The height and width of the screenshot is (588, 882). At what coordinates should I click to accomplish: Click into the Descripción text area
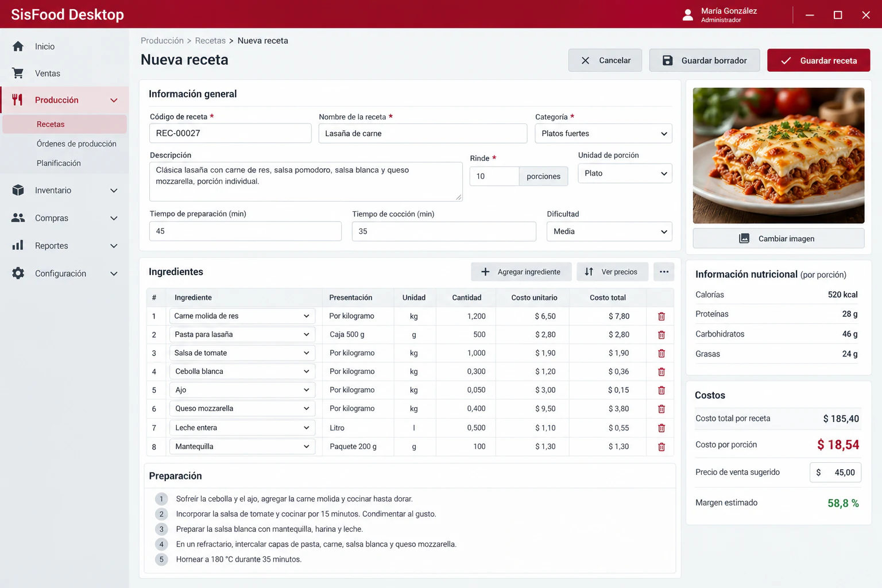(306, 181)
